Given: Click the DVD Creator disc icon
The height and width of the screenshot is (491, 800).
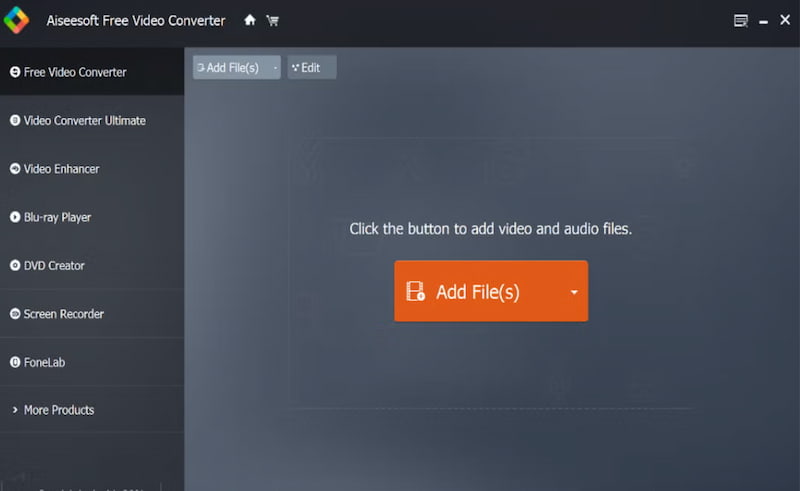Looking at the screenshot, I should pyautogui.click(x=15, y=265).
